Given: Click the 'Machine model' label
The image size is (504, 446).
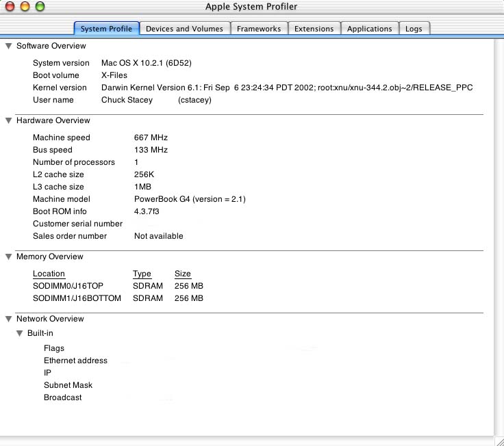Looking at the screenshot, I should 62,199.
